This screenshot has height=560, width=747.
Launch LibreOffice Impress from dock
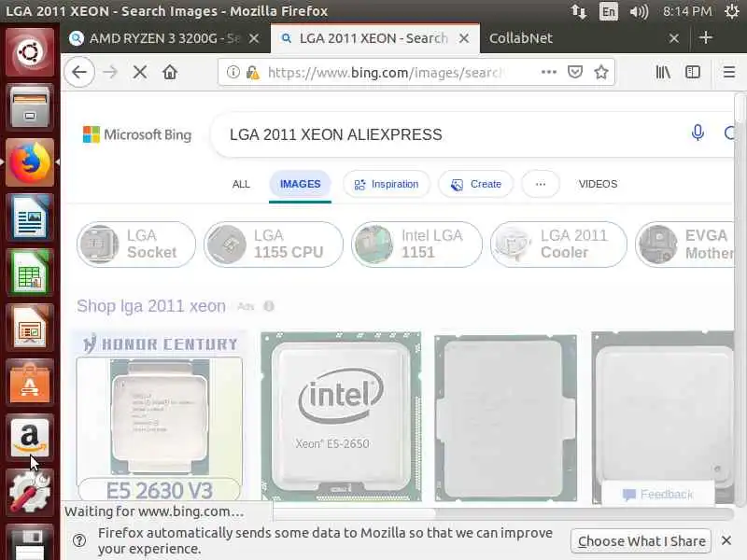tap(30, 328)
